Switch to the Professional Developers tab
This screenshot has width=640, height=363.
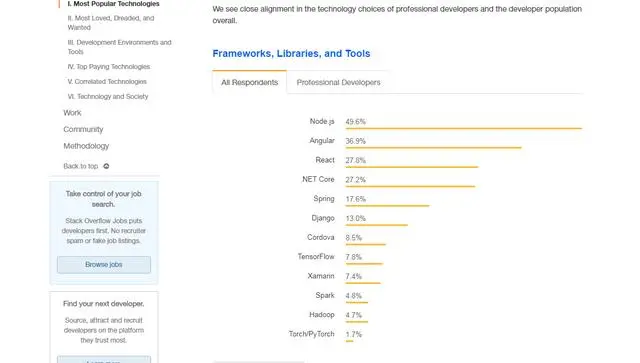pyautogui.click(x=338, y=82)
